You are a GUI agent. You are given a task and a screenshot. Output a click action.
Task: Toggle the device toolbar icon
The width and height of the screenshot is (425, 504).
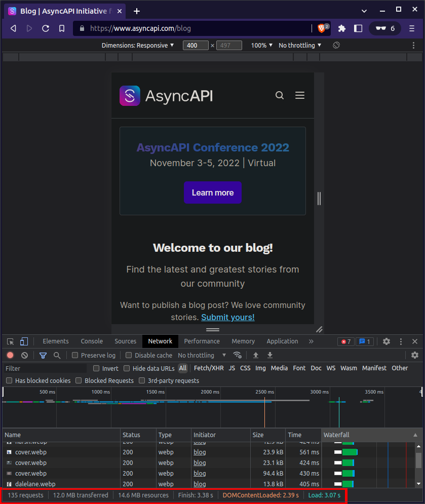pyautogui.click(x=24, y=341)
